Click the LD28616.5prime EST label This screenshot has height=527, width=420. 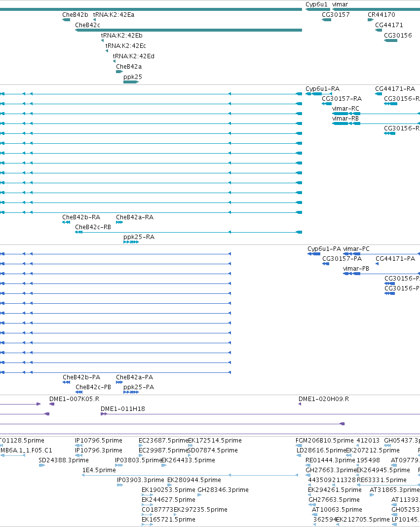(321, 450)
